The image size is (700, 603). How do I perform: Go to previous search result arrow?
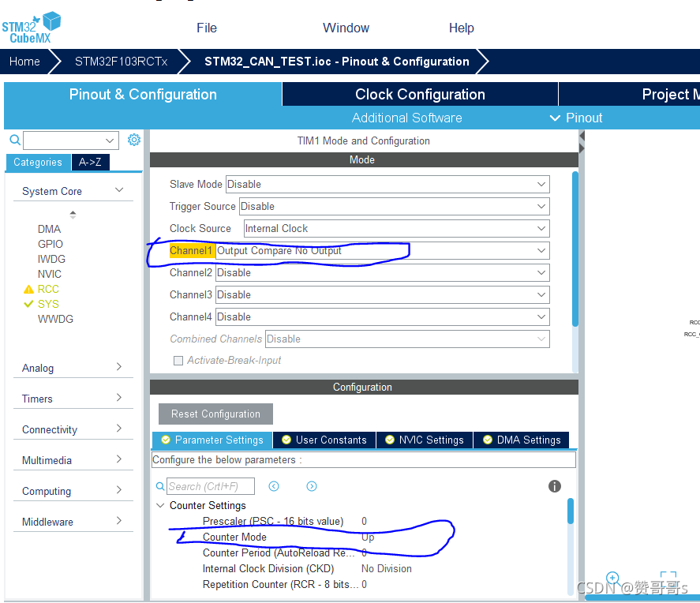point(274,486)
